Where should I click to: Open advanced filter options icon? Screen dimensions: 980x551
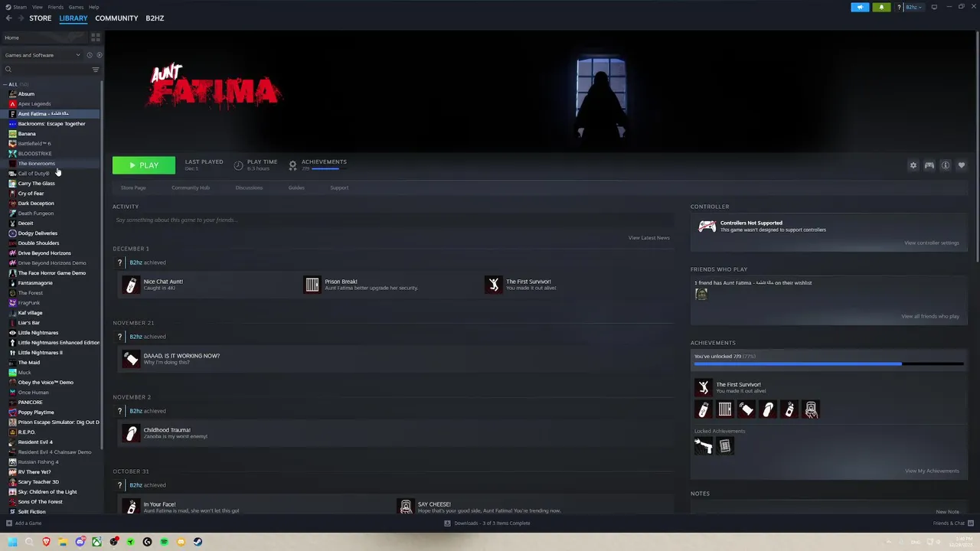pyautogui.click(x=96, y=70)
